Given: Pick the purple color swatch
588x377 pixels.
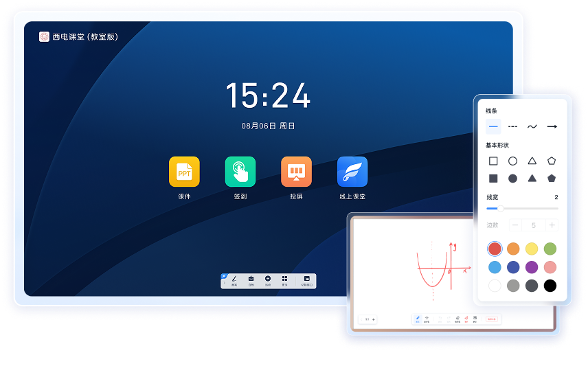Looking at the screenshot, I should click(532, 267).
